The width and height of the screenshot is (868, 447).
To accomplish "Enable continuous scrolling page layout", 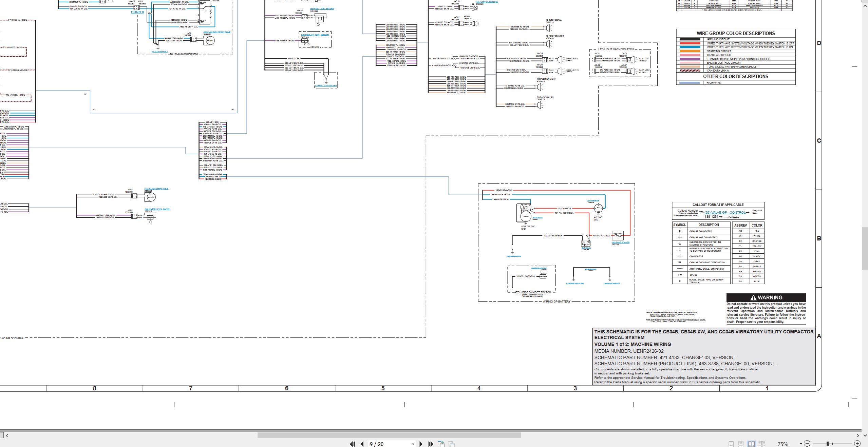I will [741, 444].
